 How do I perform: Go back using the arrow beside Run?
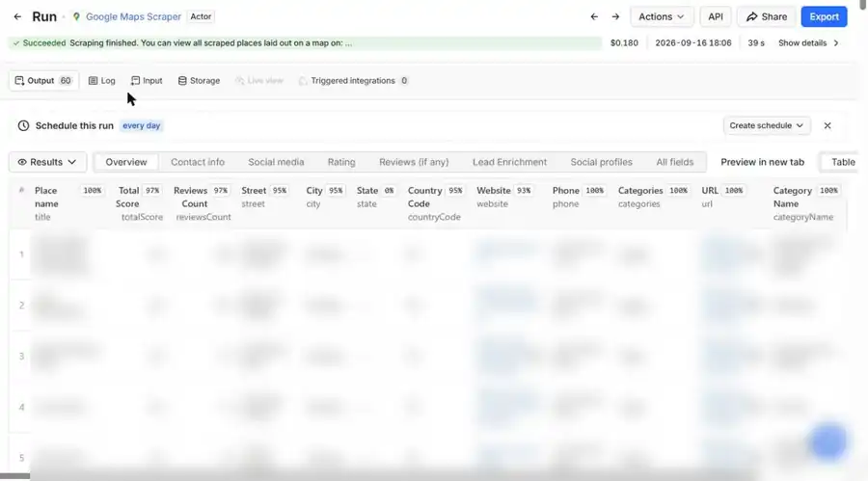17,16
